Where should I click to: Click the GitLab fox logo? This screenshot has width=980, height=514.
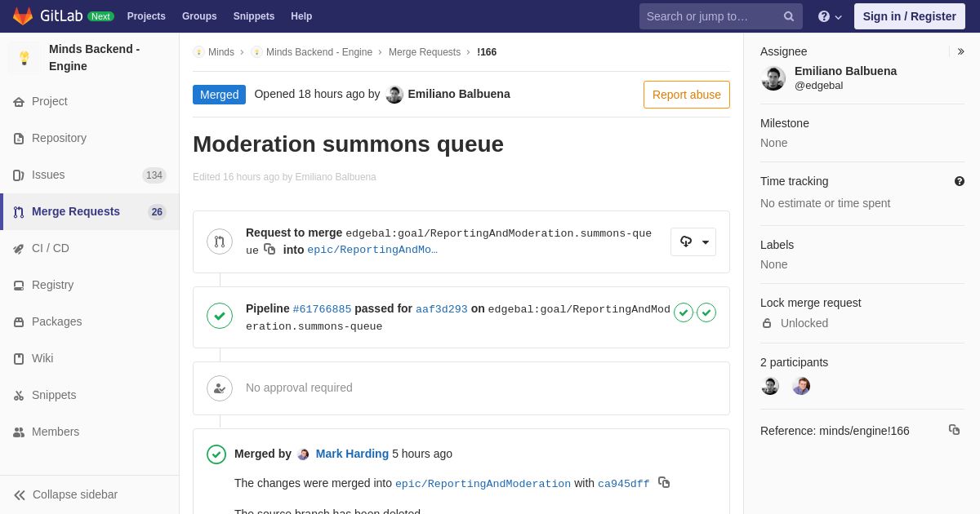tap(23, 16)
